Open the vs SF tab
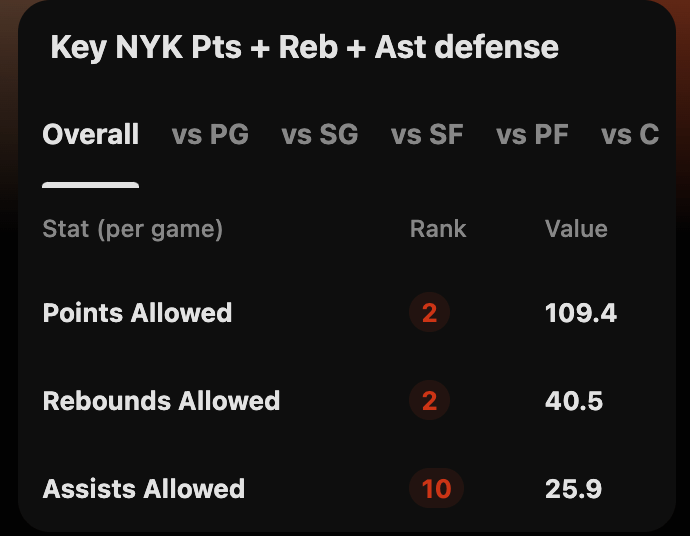This screenshot has height=536, width=690. [x=427, y=134]
